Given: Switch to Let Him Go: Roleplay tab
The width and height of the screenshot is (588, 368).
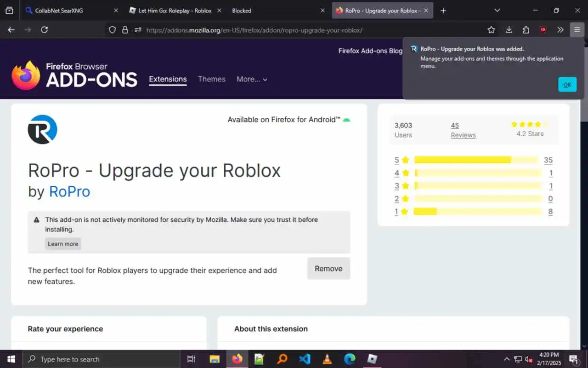Looking at the screenshot, I should [175, 10].
